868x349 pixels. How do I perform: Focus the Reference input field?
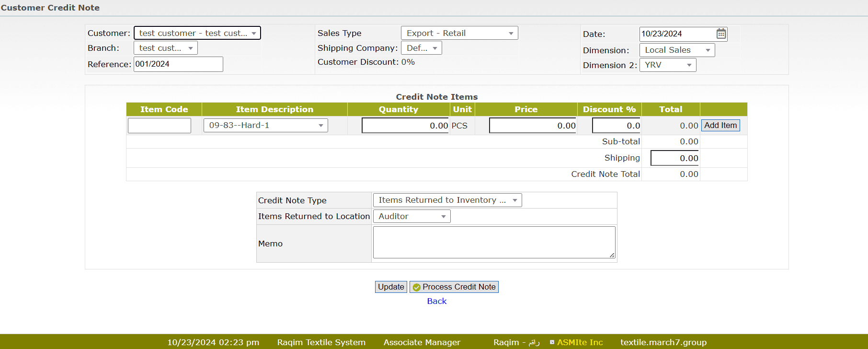click(178, 64)
